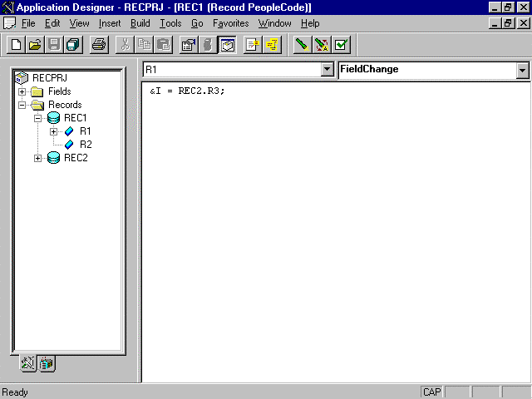Open the Build menu
This screenshot has width=532, height=399.
coord(140,23)
